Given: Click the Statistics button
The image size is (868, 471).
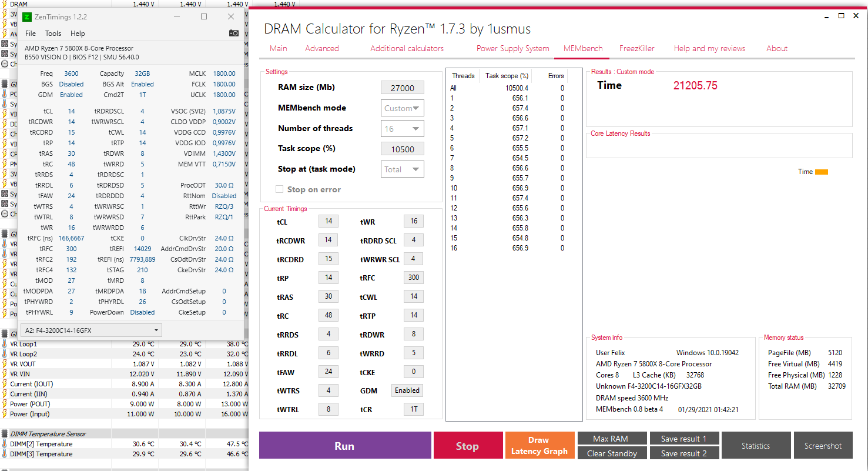Looking at the screenshot, I should pos(756,446).
